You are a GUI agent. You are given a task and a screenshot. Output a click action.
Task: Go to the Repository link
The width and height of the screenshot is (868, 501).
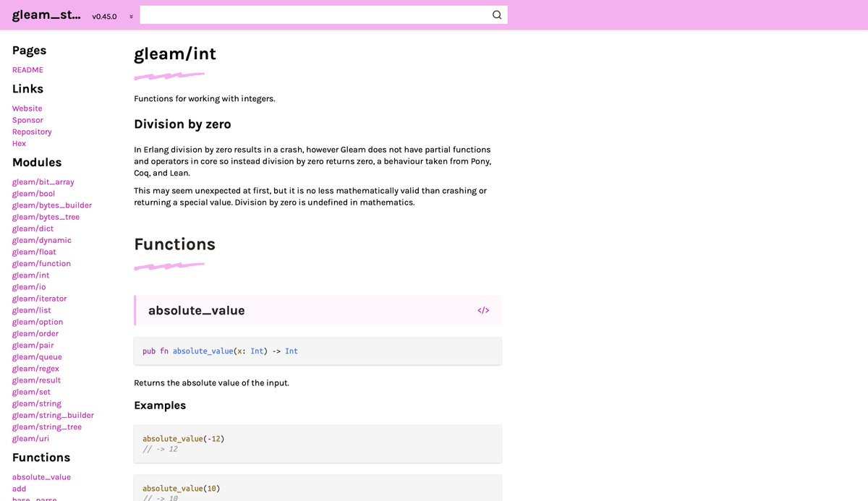[x=32, y=132]
